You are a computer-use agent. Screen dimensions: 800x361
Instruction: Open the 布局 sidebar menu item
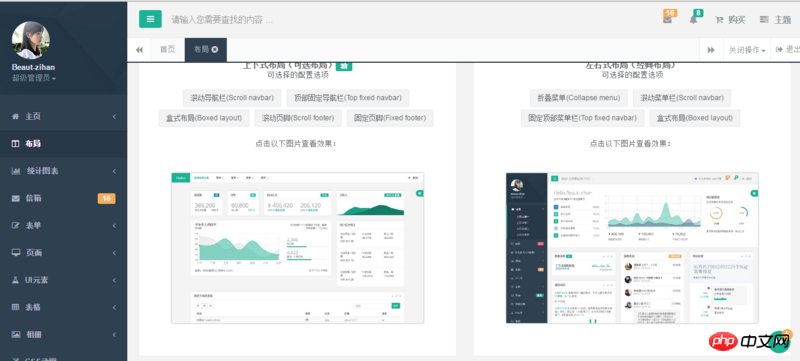click(x=63, y=144)
